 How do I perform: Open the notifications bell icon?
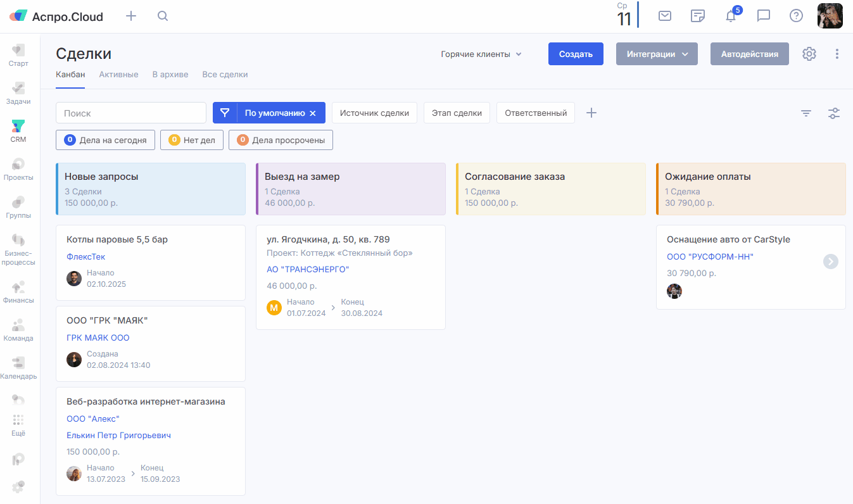coord(731,16)
